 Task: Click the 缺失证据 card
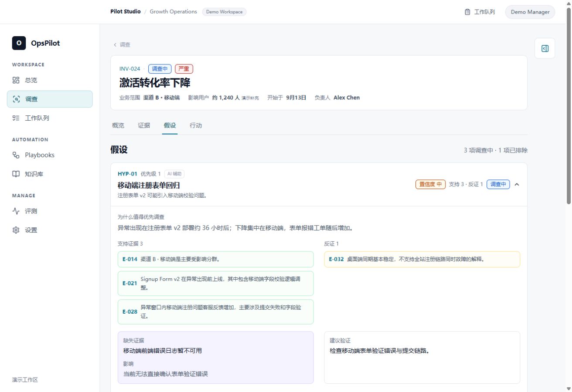215,358
